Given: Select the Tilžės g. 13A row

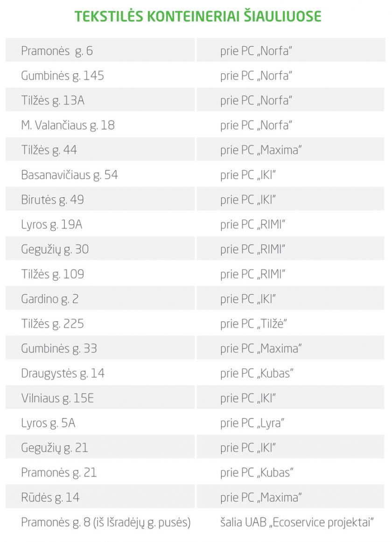Looking at the screenshot, I should (x=53, y=100).
